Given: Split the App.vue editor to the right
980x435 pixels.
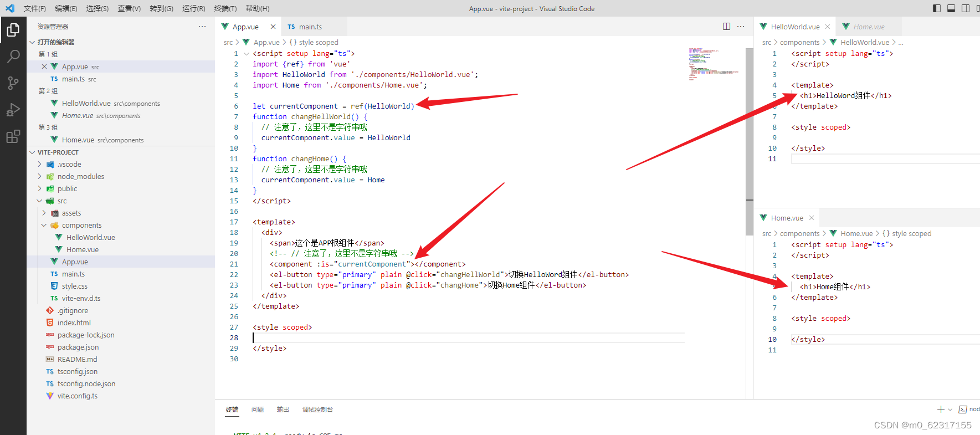Looking at the screenshot, I should click(726, 27).
